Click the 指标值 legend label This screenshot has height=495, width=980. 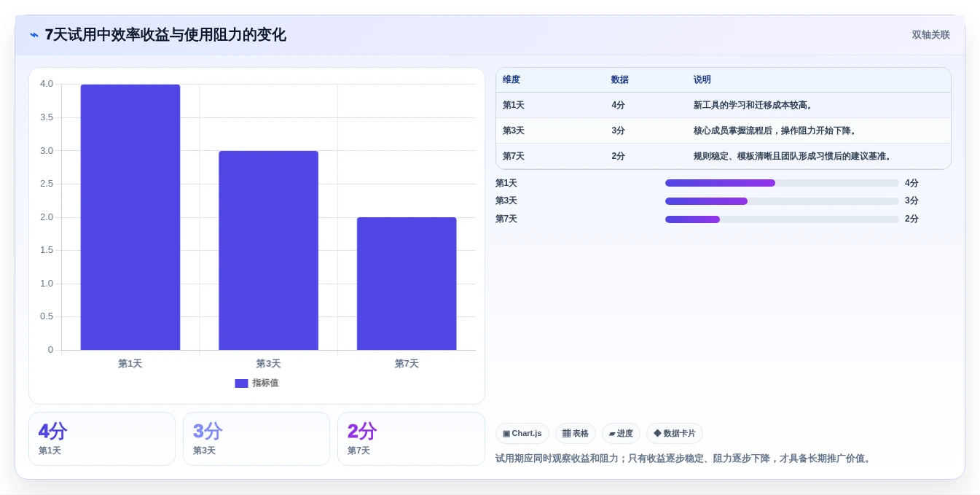265,383
